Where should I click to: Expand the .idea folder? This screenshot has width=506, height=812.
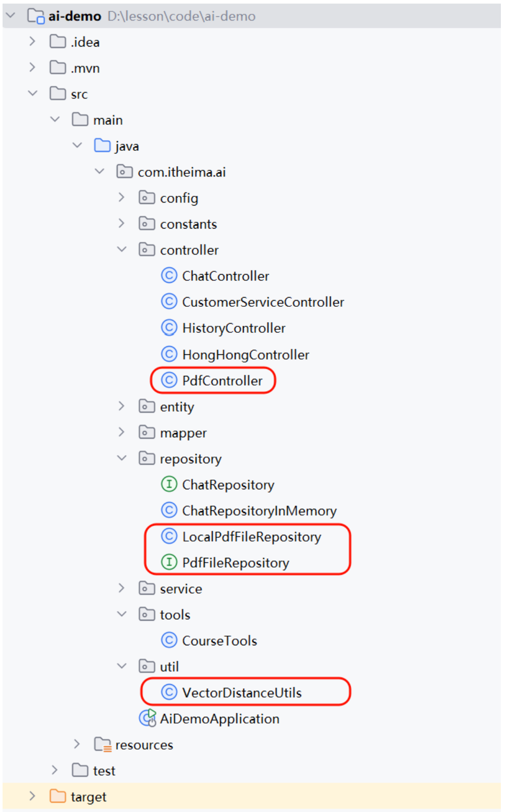[32, 41]
